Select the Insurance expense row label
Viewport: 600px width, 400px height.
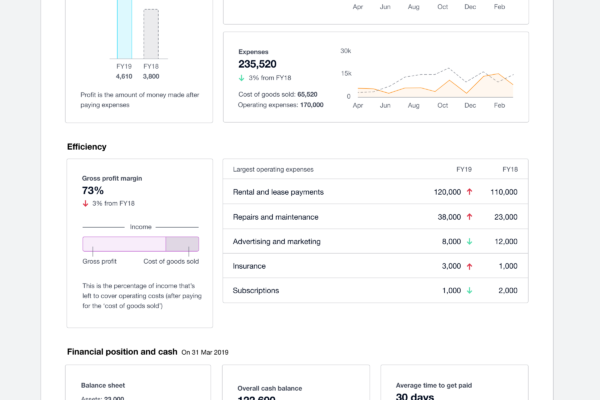pyautogui.click(x=249, y=266)
